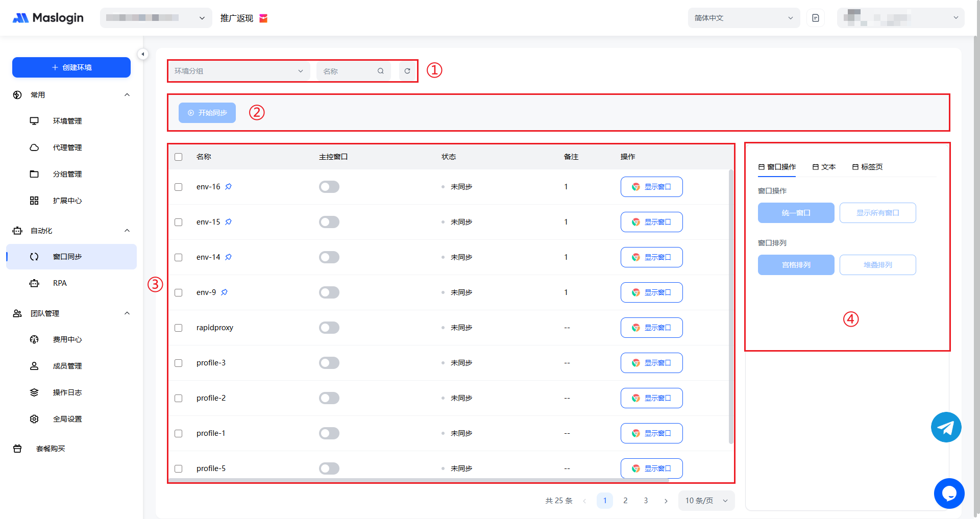Open 代理管理 in the sidebar menu
This screenshot has height=519, width=980.
67,147
